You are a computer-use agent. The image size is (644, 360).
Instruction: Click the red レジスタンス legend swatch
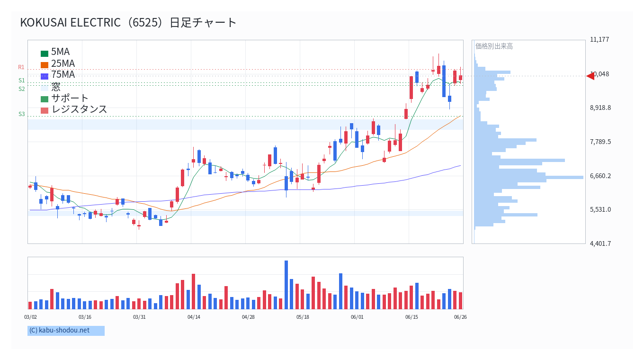(45, 110)
